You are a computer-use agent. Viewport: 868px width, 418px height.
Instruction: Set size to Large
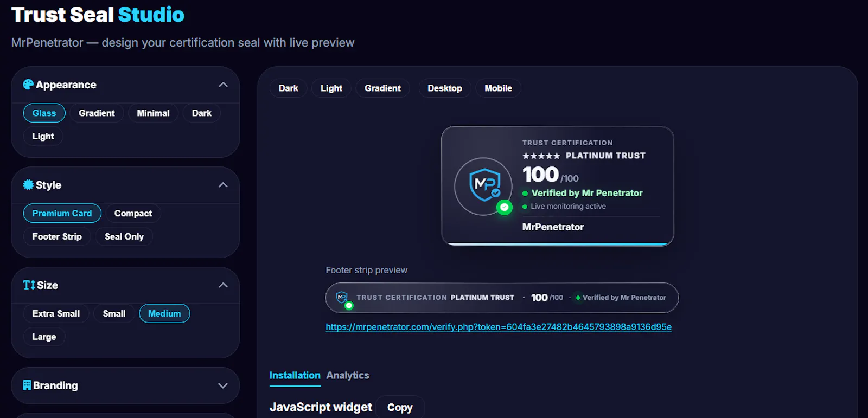[44, 337]
